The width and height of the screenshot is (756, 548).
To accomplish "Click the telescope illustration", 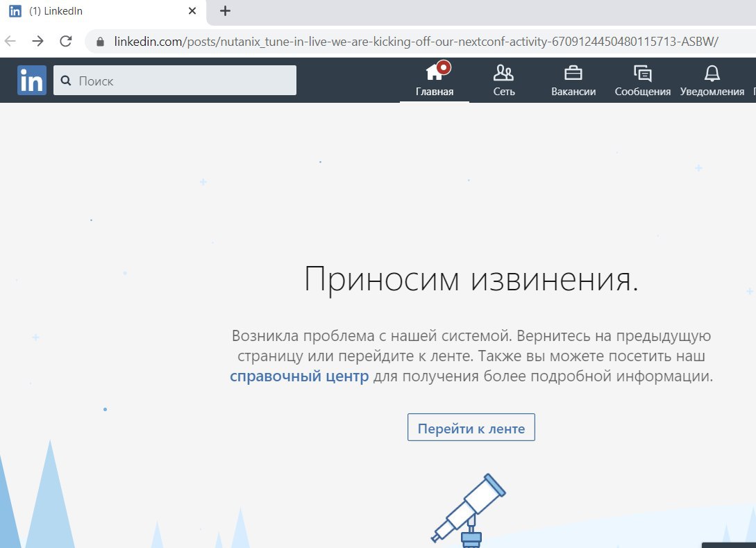I will [468, 510].
